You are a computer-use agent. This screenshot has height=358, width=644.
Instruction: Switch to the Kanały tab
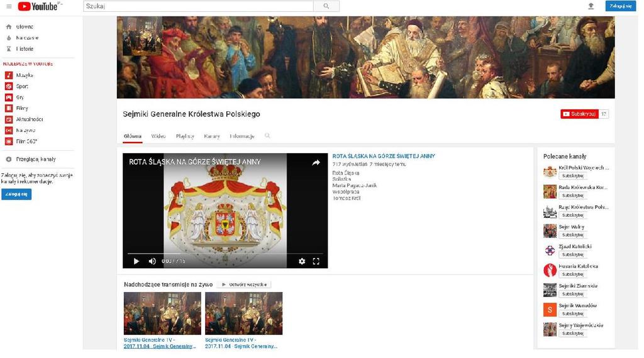point(212,136)
